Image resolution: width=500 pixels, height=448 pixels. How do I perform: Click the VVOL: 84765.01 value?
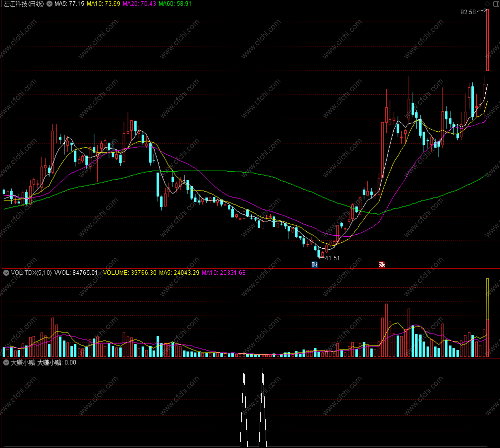(x=76, y=273)
